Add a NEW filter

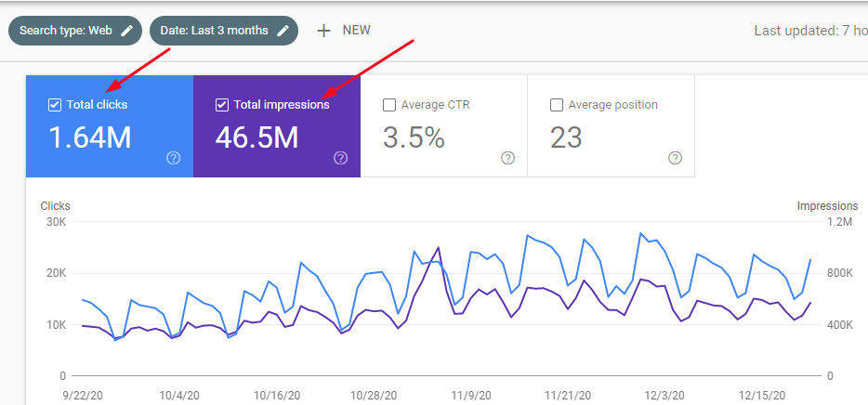click(x=343, y=31)
